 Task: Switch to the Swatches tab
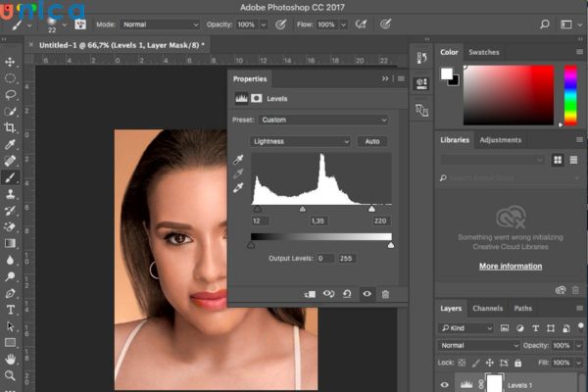click(x=483, y=52)
